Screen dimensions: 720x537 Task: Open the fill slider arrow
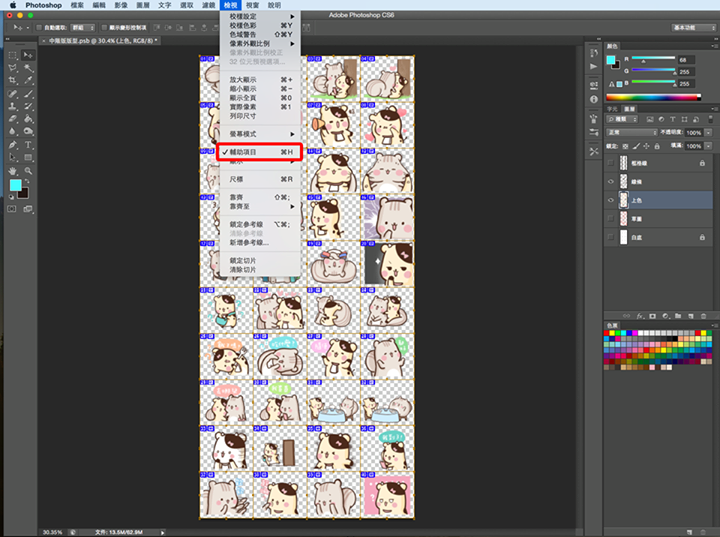(709, 146)
